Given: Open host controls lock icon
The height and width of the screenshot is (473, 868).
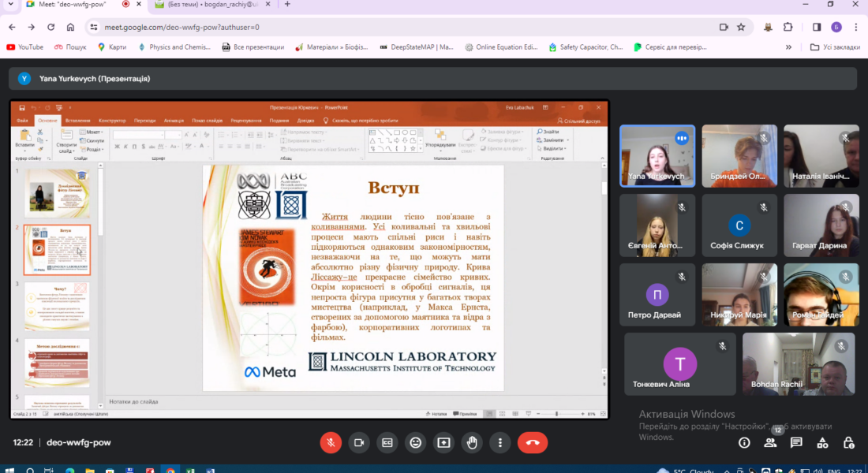Looking at the screenshot, I should [x=848, y=442].
